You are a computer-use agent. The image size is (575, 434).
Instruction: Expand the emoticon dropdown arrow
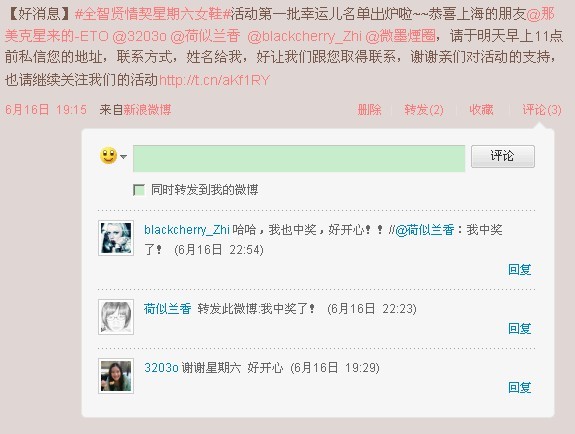[124, 157]
